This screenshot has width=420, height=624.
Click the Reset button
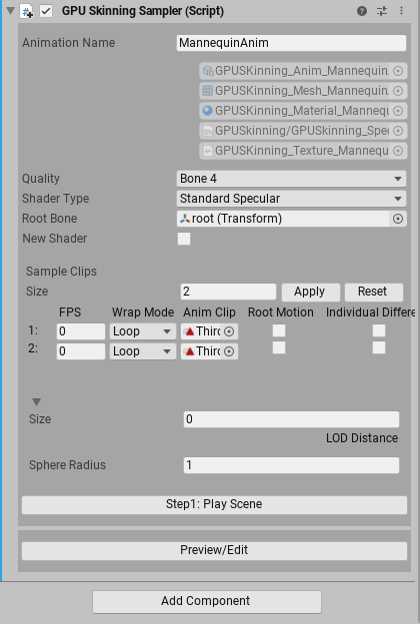373,292
